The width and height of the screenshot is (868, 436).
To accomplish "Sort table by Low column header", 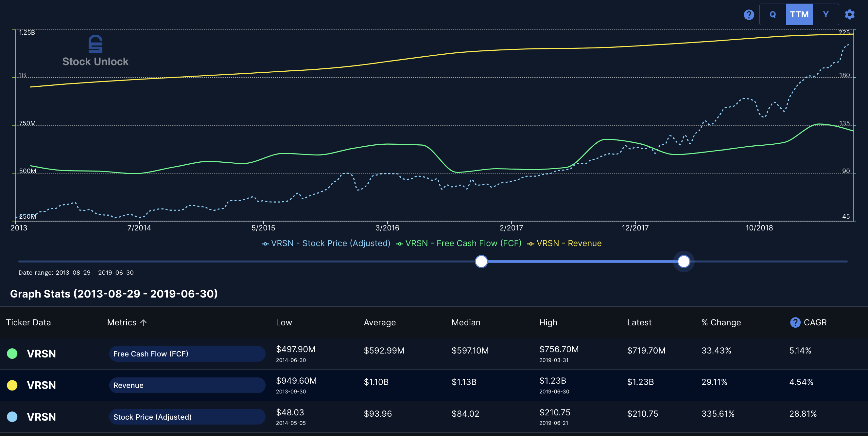I will pos(284,322).
